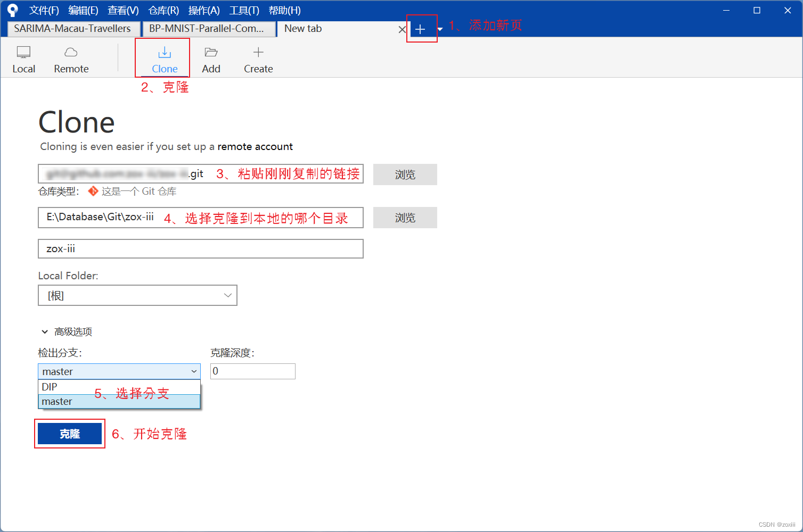Image resolution: width=803 pixels, height=532 pixels.
Task: Open the 操作(A) menu
Action: [x=204, y=10]
